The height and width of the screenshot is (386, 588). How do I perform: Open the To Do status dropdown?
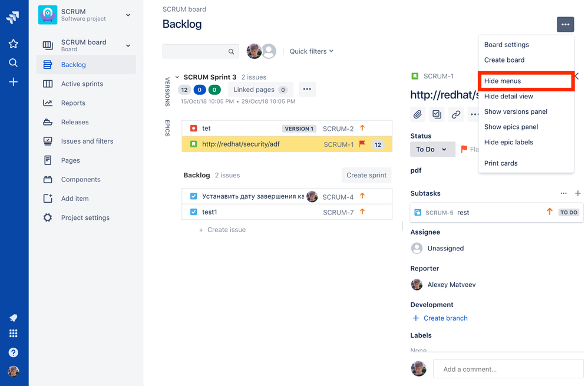pyautogui.click(x=432, y=149)
